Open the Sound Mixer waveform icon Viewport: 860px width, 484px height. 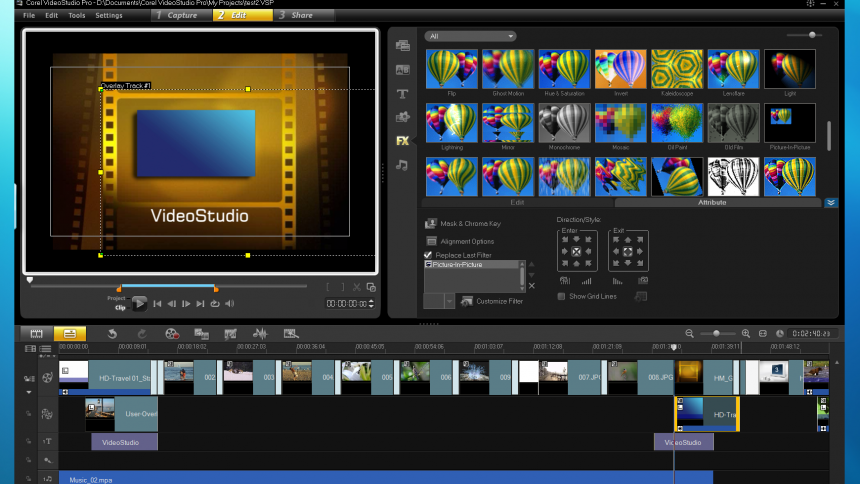pyautogui.click(x=260, y=334)
